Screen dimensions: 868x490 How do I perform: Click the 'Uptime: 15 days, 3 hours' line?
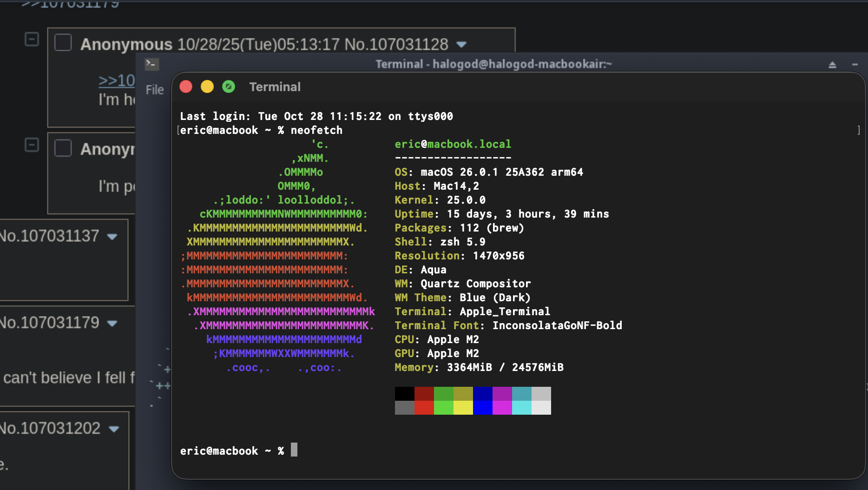pos(502,214)
